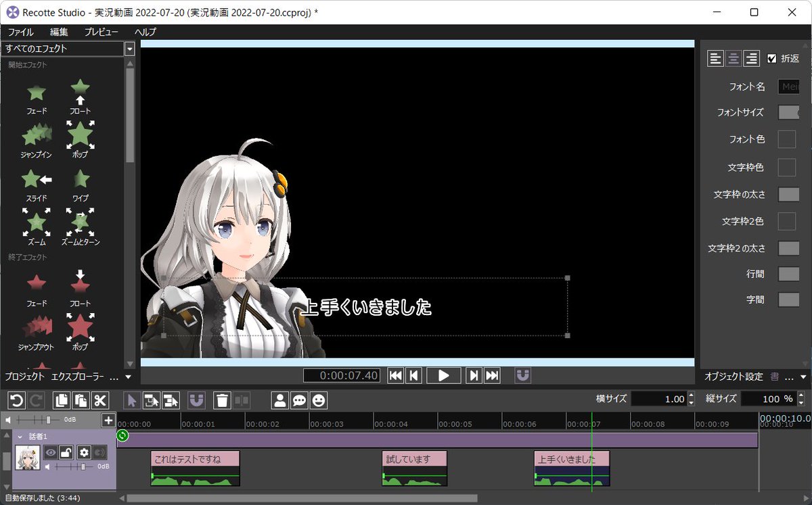Toggle voice output icon on 話者1 track
This screenshot has width=812, height=505.
100,452
